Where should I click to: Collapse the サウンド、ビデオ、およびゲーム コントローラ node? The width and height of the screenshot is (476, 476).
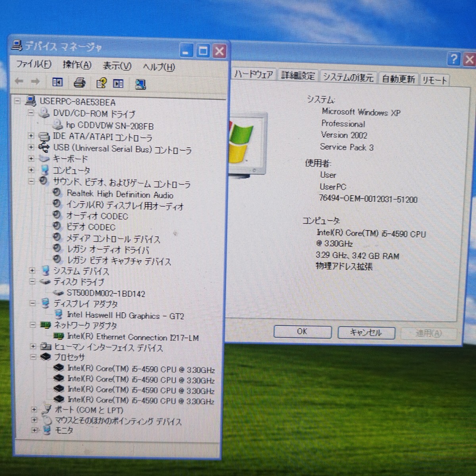31,182
